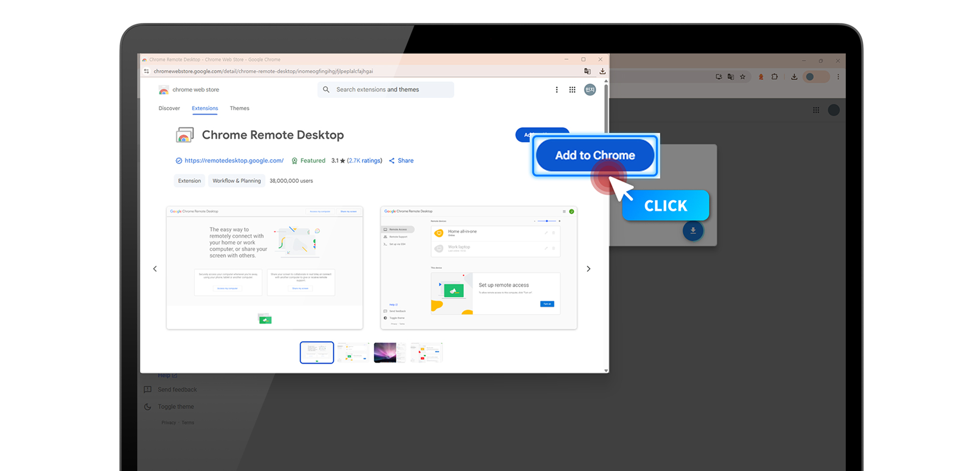This screenshot has width=980, height=471.
Task: Select the first screenshot thumbnail with blue outline
Action: (x=317, y=352)
